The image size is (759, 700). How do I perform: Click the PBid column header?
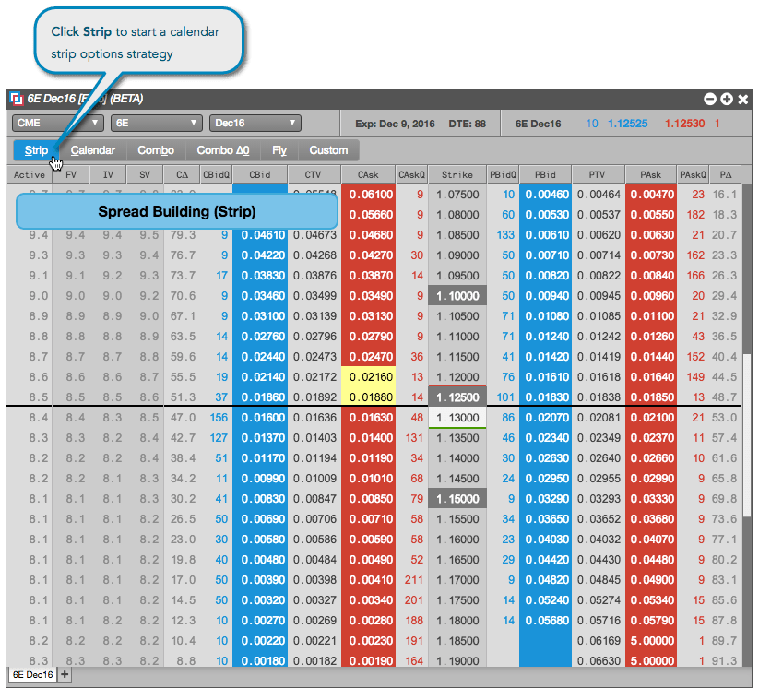[x=546, y=174]
